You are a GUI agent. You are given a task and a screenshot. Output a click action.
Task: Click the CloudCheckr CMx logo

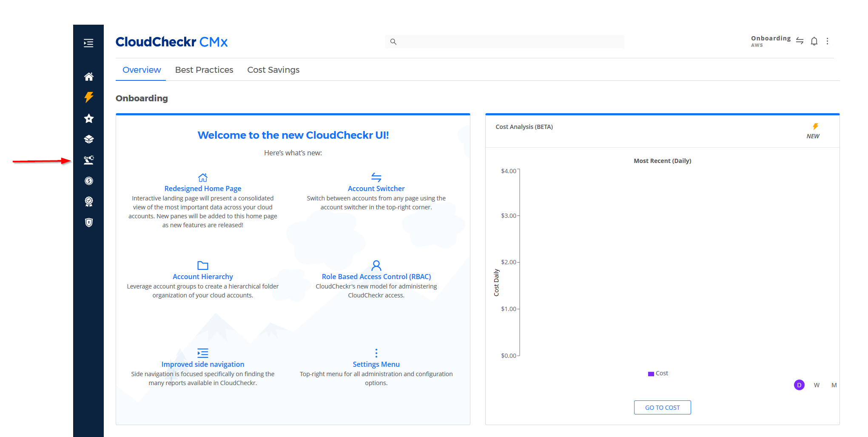pyautogui.click(x=172, y=42)
